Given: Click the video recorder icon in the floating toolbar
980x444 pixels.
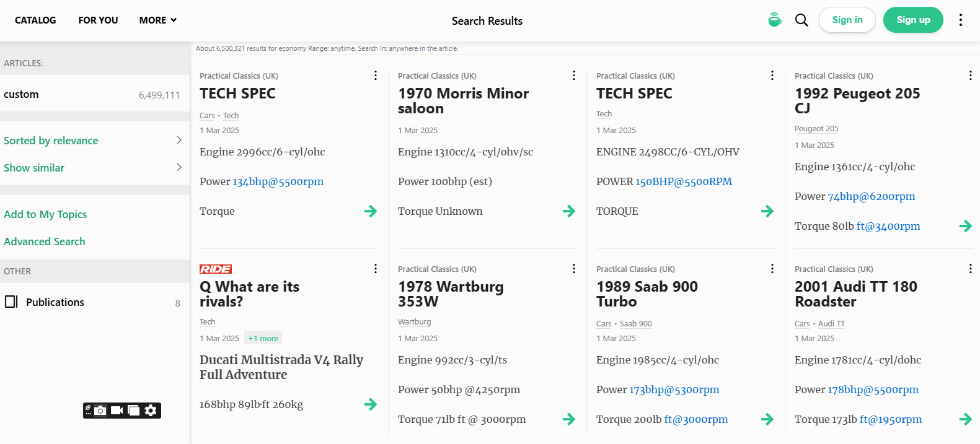Looking at the screenshot, I should click(x=117, y=411).
